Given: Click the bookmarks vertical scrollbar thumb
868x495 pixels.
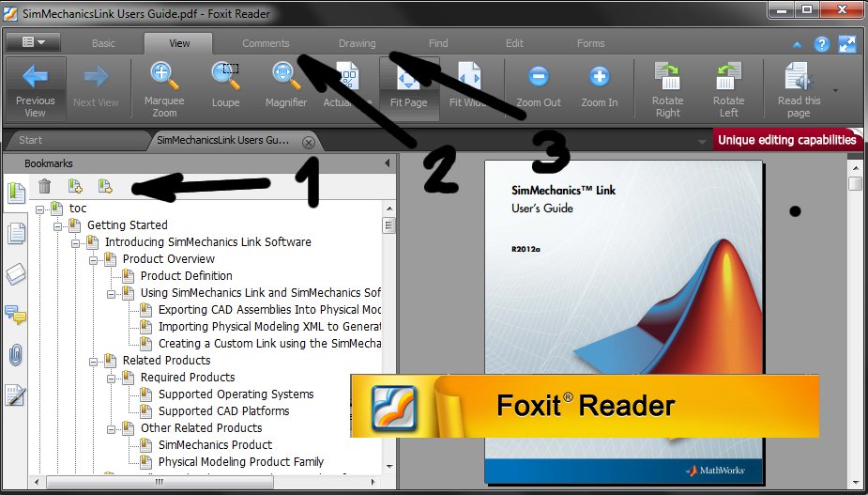Looking at the screenshot, I should 389,225.
